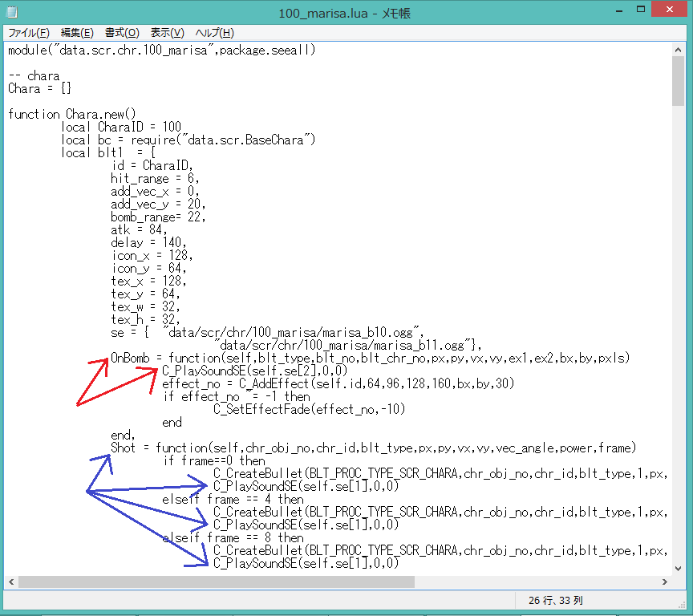Click the horizontal scrollbar left arrow
The image size is (693, 616).
click(11, 582)
